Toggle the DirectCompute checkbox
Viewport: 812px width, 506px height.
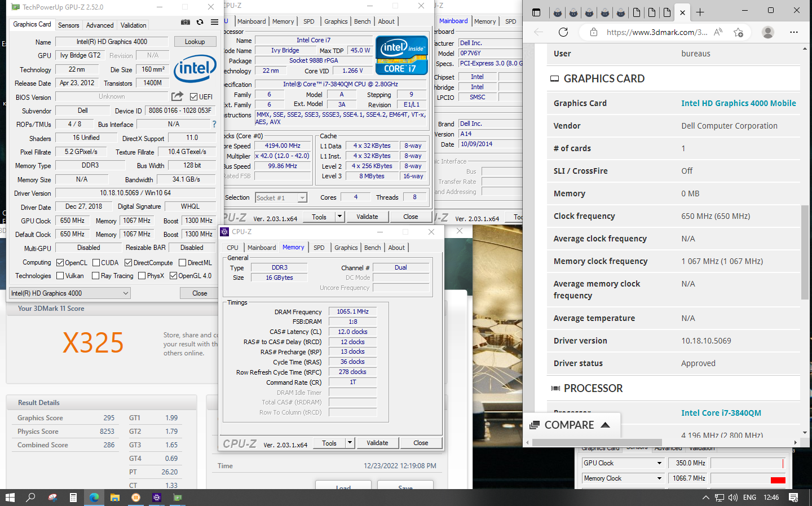click(x=129, y=263)
